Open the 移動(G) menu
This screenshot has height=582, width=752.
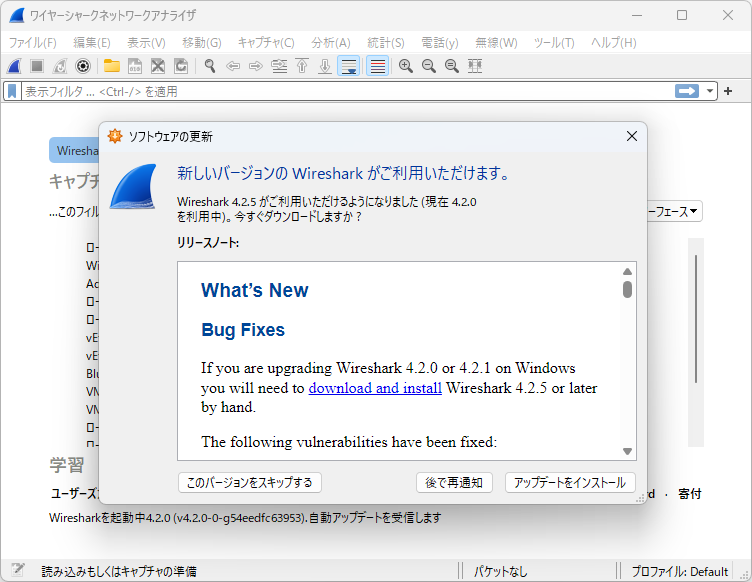click(x=201, y=43)
